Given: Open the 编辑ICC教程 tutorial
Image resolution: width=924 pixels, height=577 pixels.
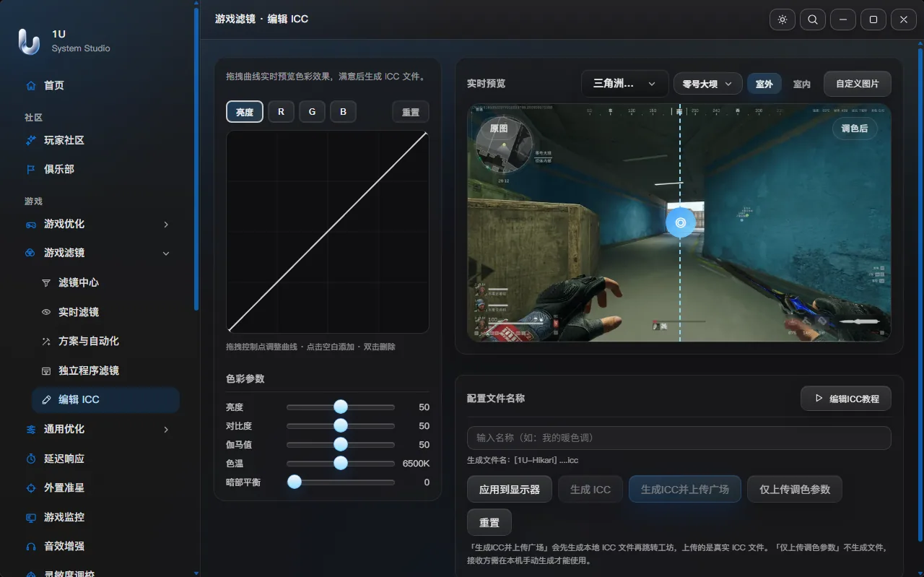Looking at the screenshot, I should point(846,398).
